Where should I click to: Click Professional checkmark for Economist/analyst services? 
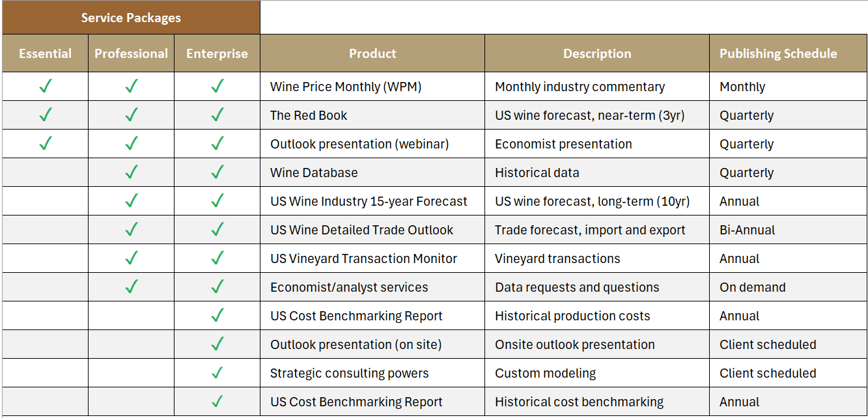(132, 286)
